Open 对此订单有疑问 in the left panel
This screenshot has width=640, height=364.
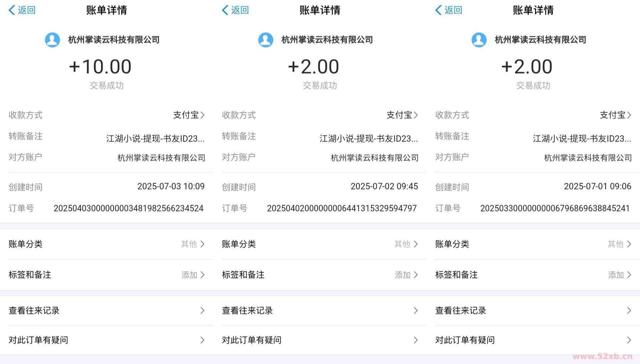[x=107, y=340]
